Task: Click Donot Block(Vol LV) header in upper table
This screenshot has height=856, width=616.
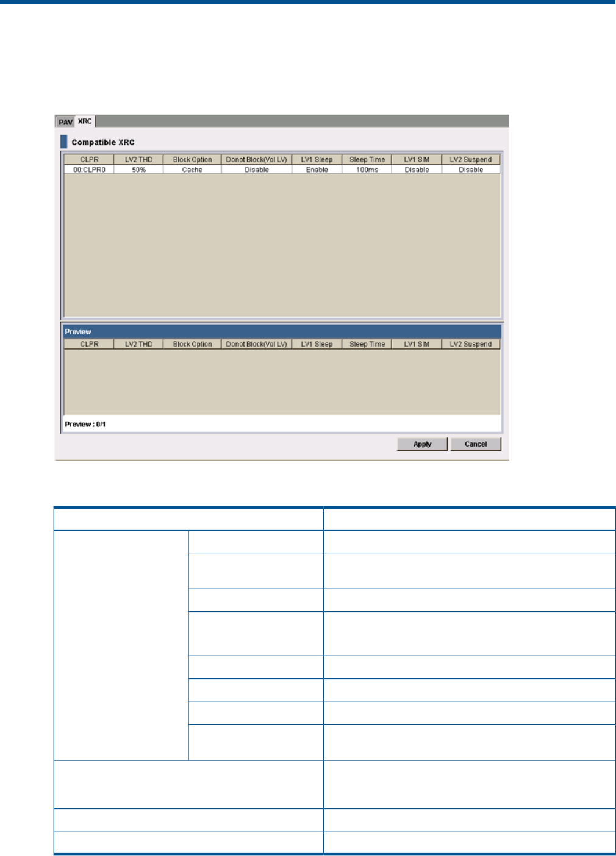Action: (x=256, y=160)
